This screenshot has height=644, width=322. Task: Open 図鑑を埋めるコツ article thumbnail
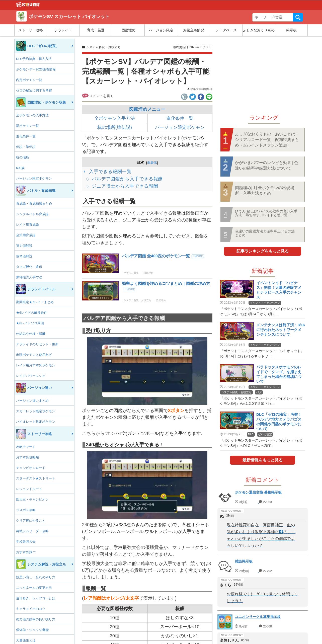coord(101,291)
